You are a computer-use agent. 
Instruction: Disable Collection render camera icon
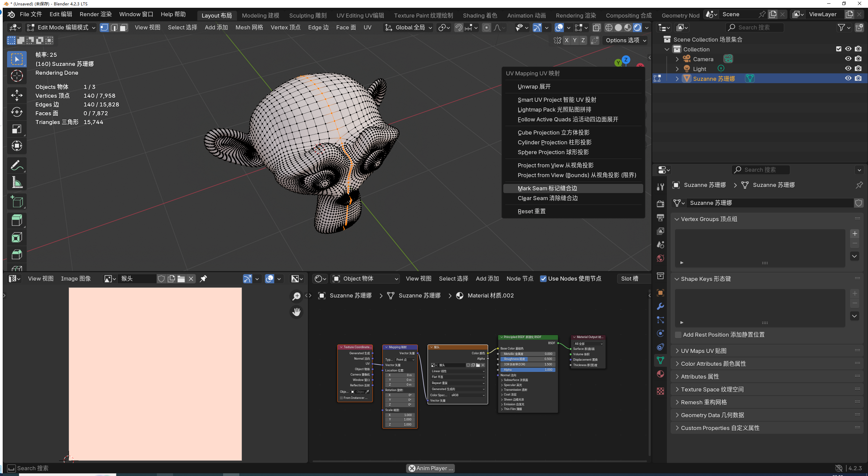[858, 49]
